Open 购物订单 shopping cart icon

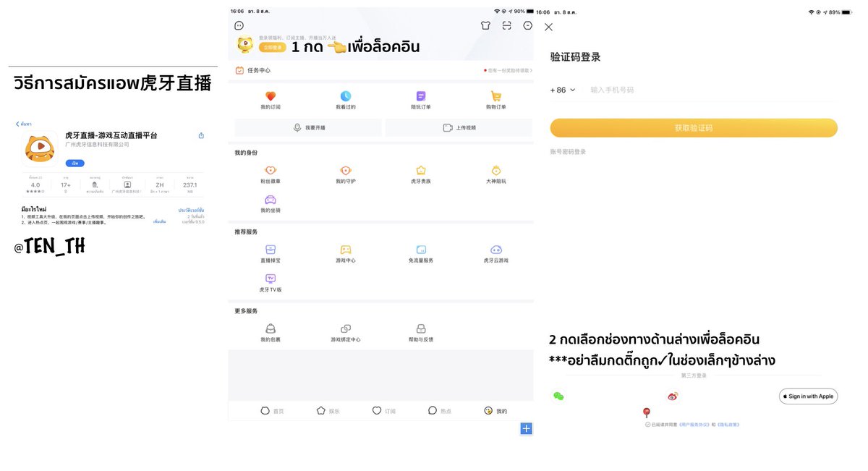(496, 96)
